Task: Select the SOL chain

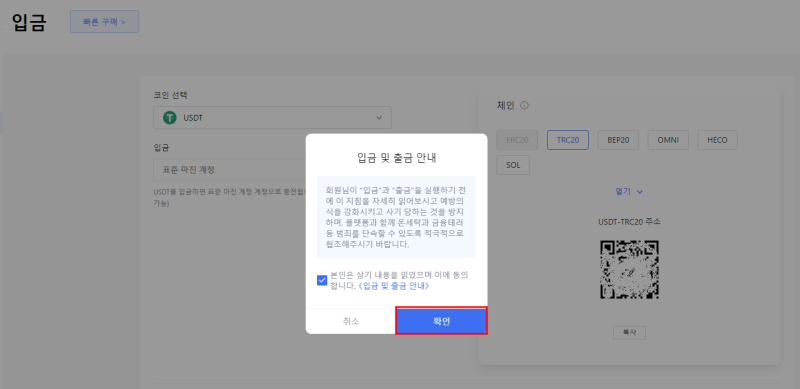Action: coord(513,165)
